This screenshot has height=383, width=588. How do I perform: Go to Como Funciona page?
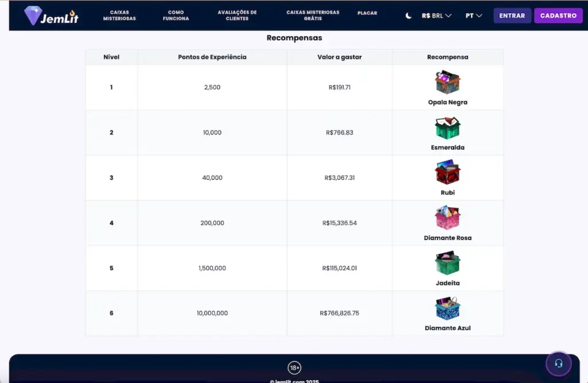pyautogui.click(x=176, y=16)
